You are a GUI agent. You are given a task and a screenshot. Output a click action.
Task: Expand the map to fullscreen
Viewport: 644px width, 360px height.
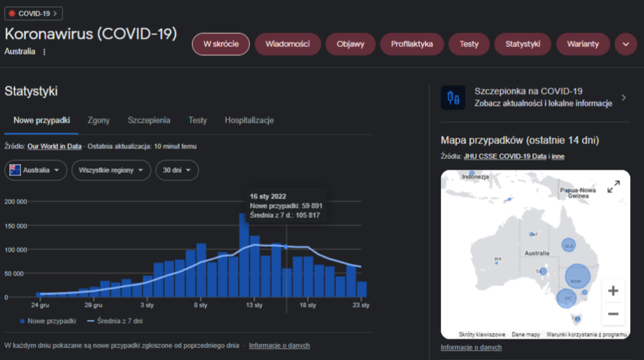click(x=613, y=187)
